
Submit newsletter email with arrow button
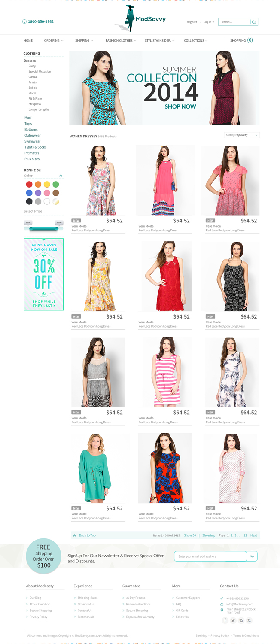click(253, 556)
